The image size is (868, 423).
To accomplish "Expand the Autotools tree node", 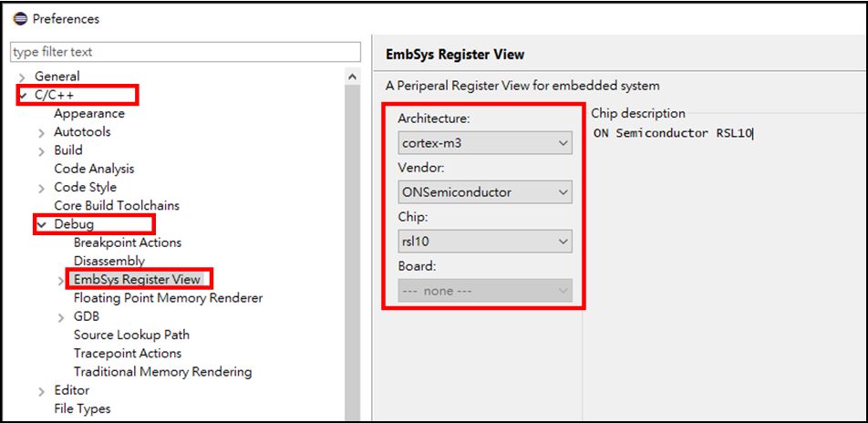I will (42, 133).
